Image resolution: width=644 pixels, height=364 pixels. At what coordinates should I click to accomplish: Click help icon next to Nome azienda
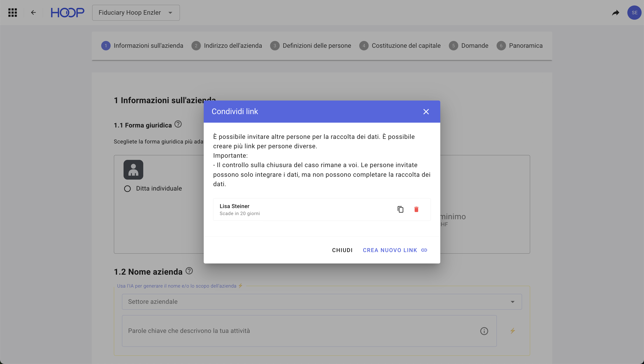(x=189, y=271)
